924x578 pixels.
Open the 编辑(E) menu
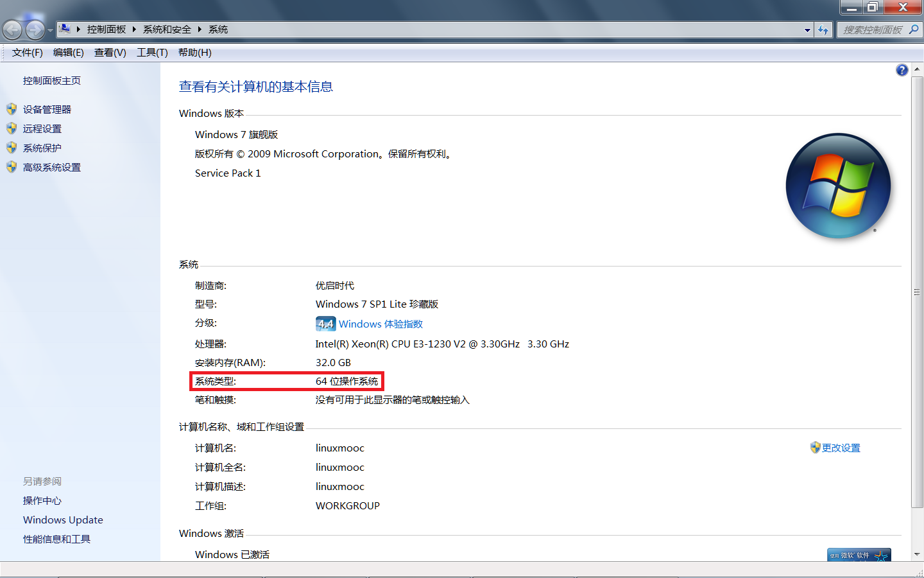[x=69, y=53]
